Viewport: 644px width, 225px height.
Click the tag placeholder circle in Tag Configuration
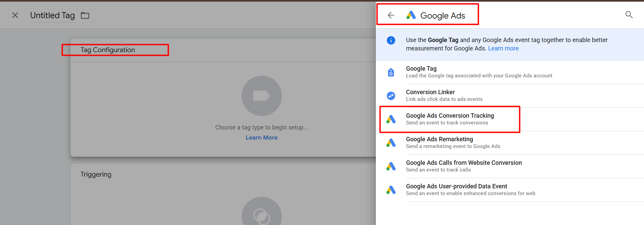click(261, 96)
